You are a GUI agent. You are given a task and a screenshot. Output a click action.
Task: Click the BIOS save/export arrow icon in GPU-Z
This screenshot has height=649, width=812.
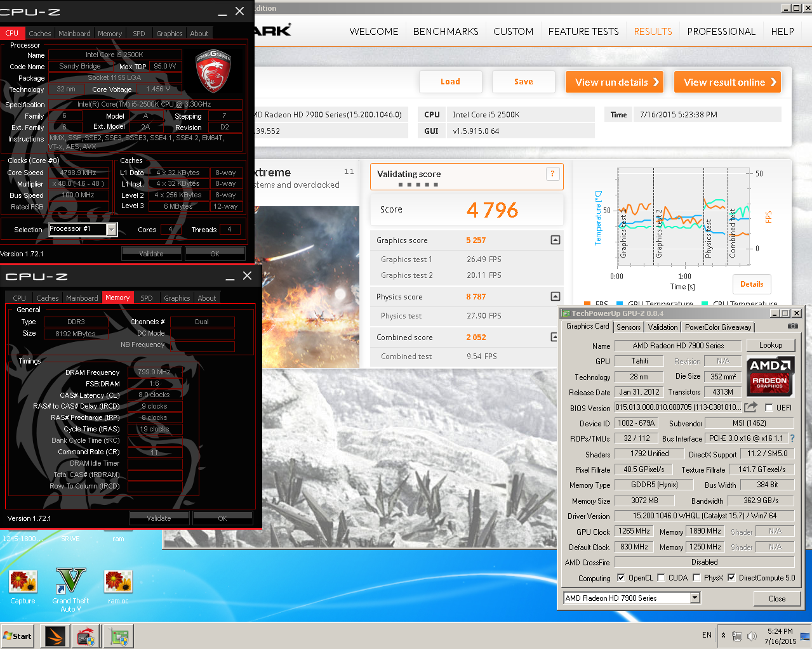click(751, 407)
